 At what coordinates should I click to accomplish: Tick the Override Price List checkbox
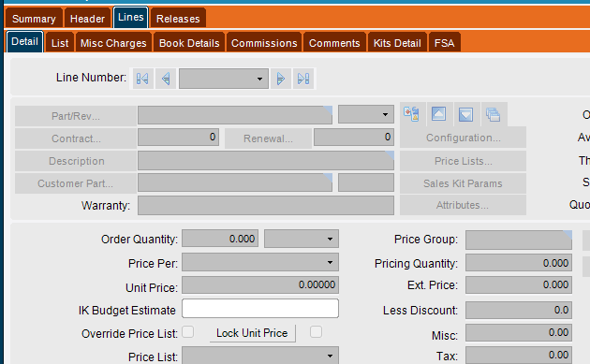coord(188,332)
